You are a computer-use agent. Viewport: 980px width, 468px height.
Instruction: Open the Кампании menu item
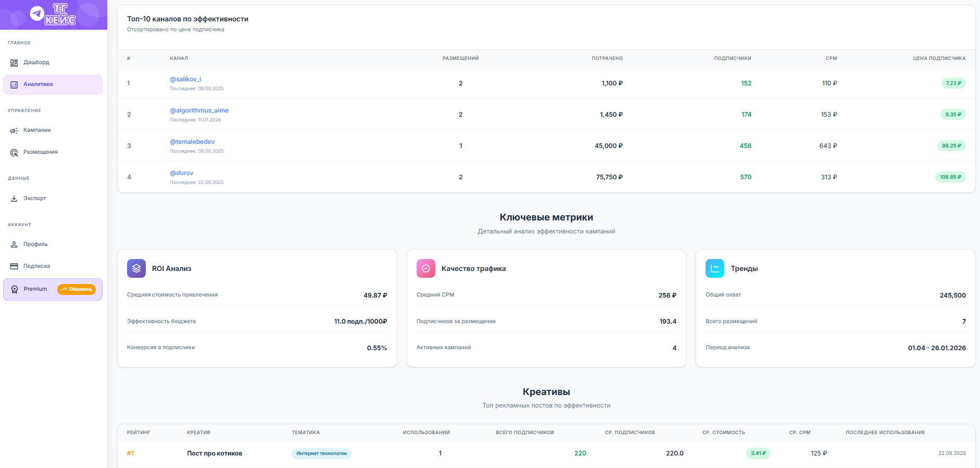(37, 130)
